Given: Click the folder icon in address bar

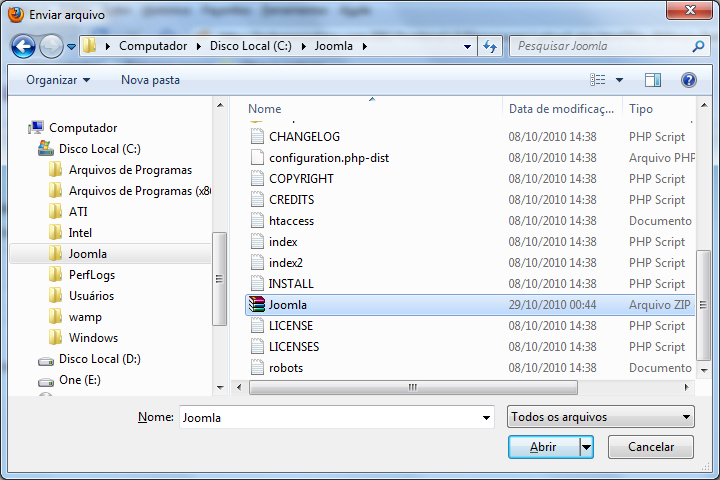Looking at the screenshot, I should [x=90, y=46].
